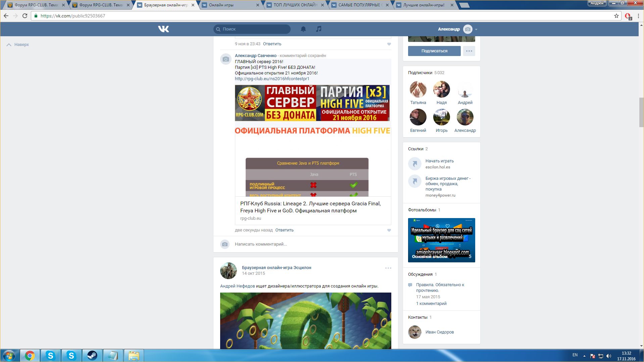The image size is (644, 362).
Task: Open subscriber Татьяна's avatar
Action: pos(418,89)
